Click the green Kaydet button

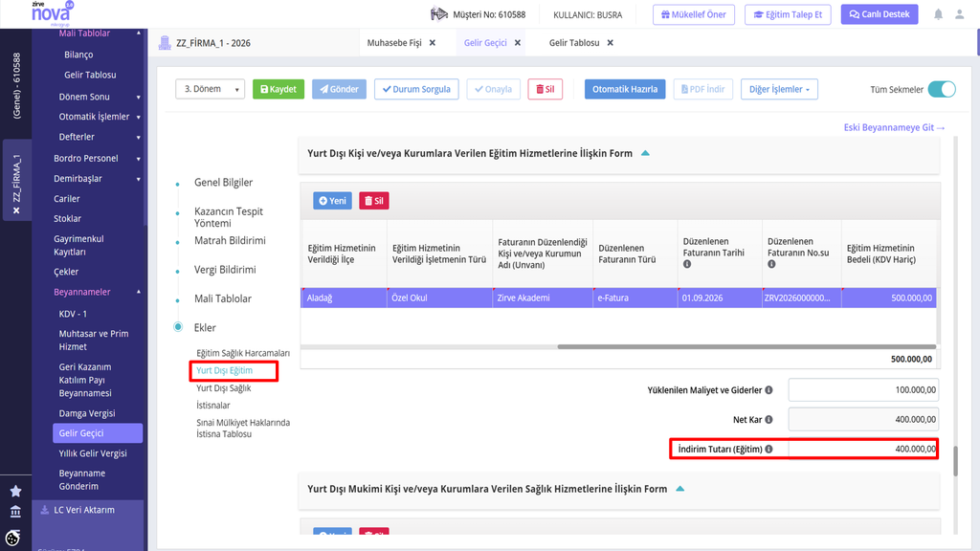point(278,89)
